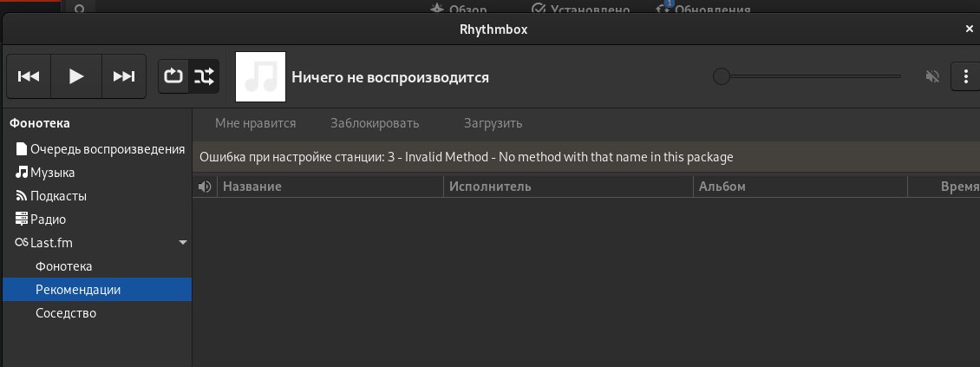Open the three-dot application menu
The width and height of the screenshot is (980, 367).
pyautogui.click(x=966, y=76)
